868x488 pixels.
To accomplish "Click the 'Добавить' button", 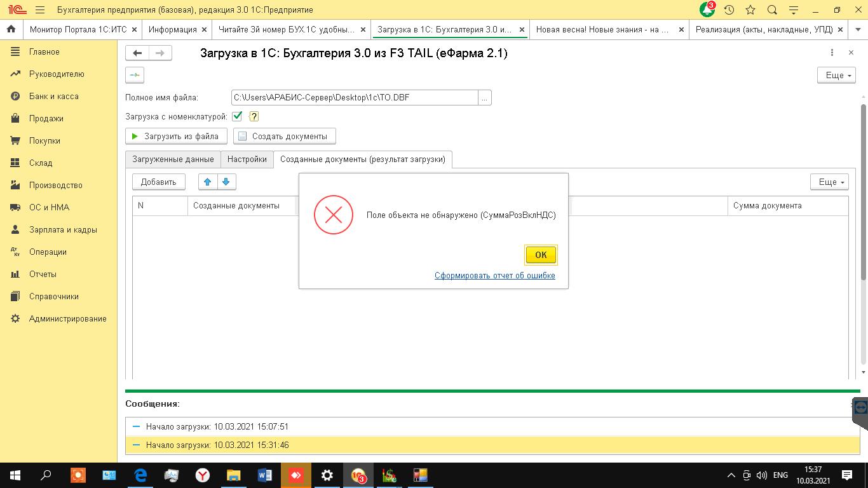I will point(158,182).
